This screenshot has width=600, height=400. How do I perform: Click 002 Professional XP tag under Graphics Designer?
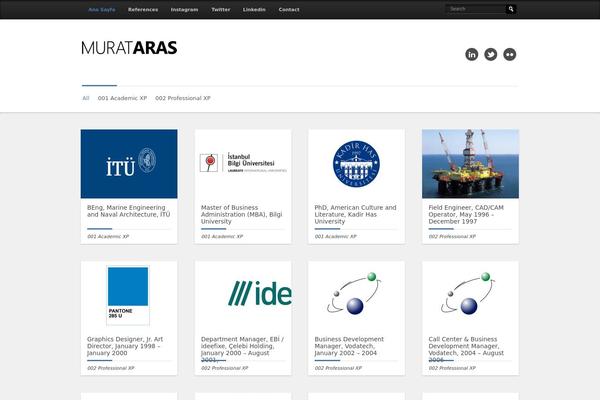click(x=111, y=368)
